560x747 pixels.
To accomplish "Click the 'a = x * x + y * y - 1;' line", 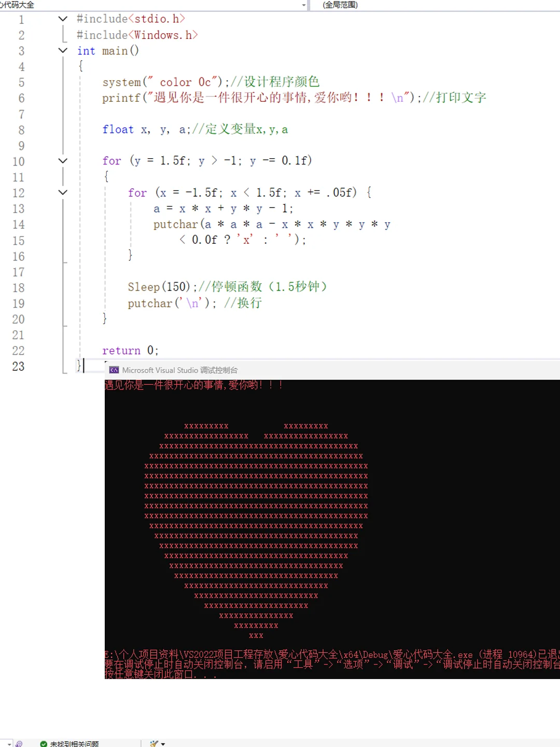I will pyautogui.click(x=223, y=209).
